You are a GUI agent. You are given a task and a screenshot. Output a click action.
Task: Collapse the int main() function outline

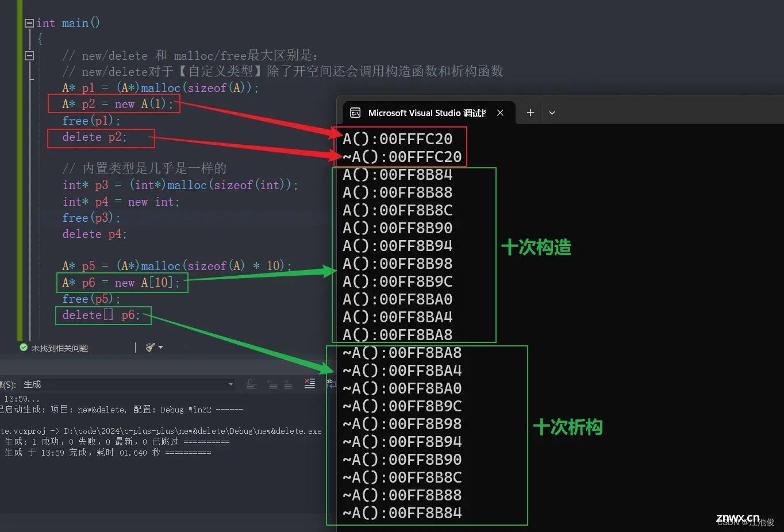pyautogui.click(x=29, y=24)
